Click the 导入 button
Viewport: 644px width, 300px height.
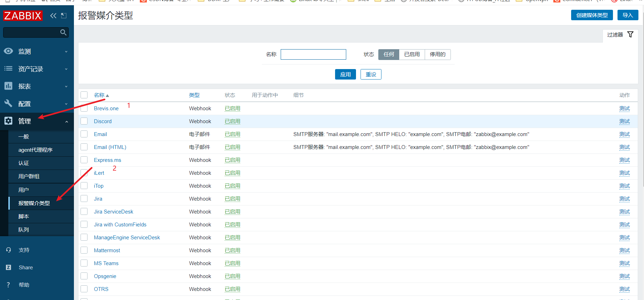tap(628, 15)
